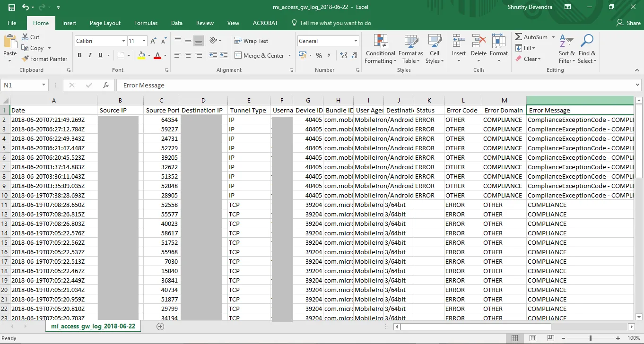Screen dimensions: 644x344
Task: Undo the last action
Action: coord(26,7)
